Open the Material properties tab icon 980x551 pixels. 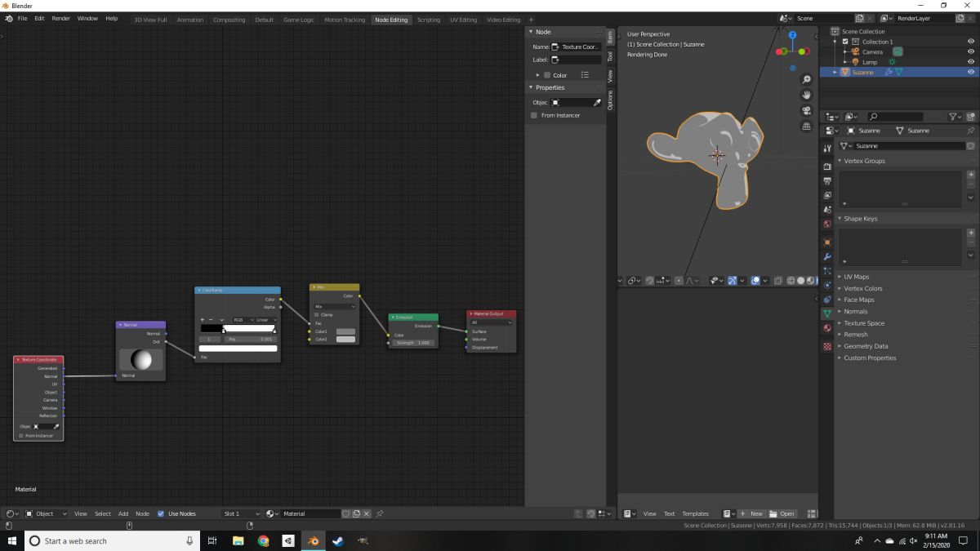(x=827, y=328)
